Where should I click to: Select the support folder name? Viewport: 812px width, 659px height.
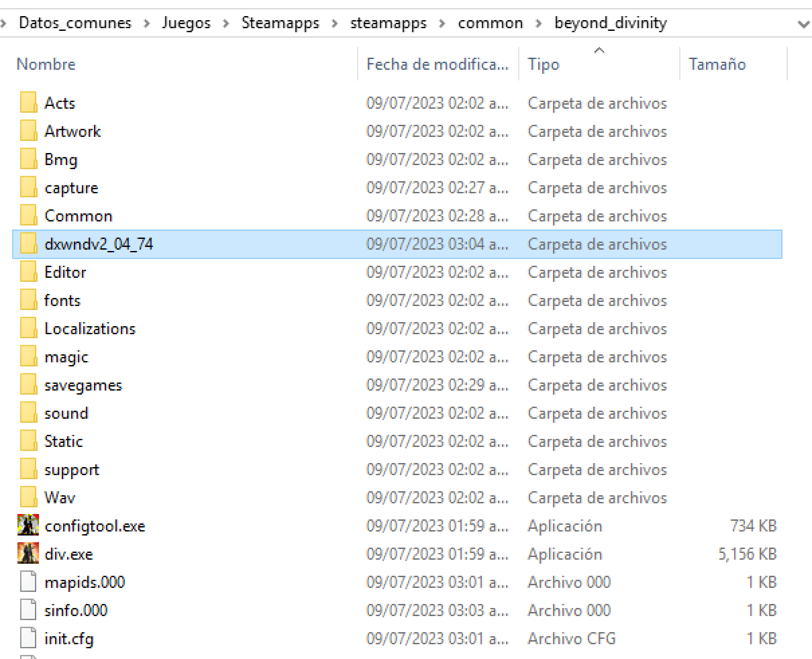coord(72,470)
